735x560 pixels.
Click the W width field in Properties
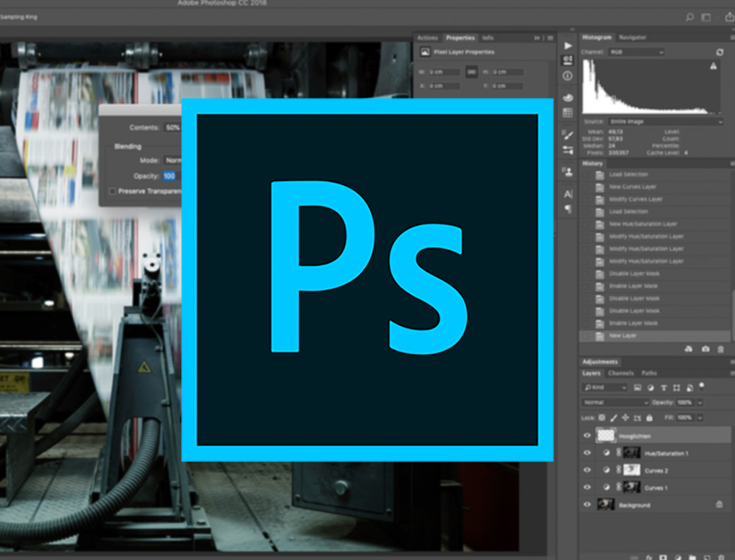(444, 72)
